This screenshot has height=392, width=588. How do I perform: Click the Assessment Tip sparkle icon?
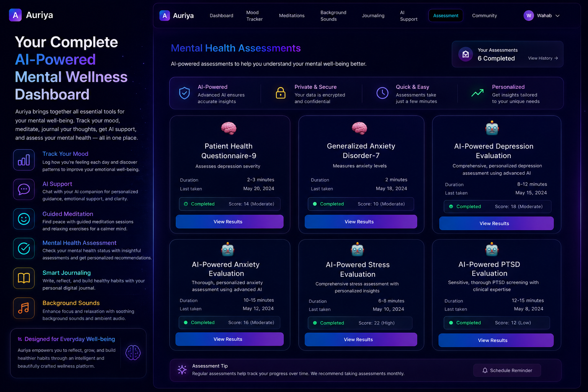(182, 370)
